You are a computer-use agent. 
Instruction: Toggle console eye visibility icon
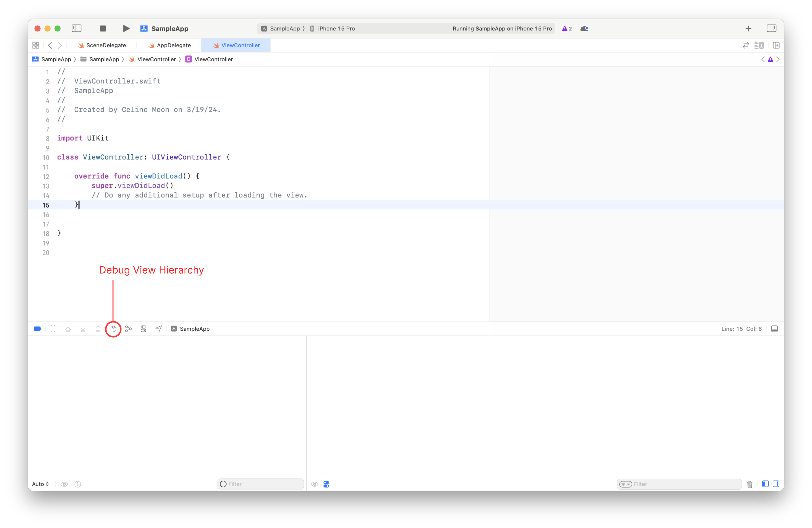(314, 484)
